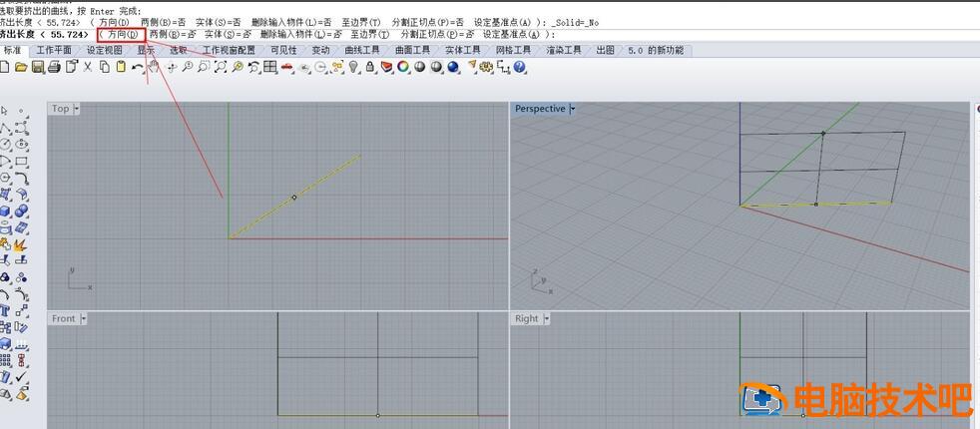Click the Explode tool icon
This screenshot has height=429, width=980.
tap(21, 243)
